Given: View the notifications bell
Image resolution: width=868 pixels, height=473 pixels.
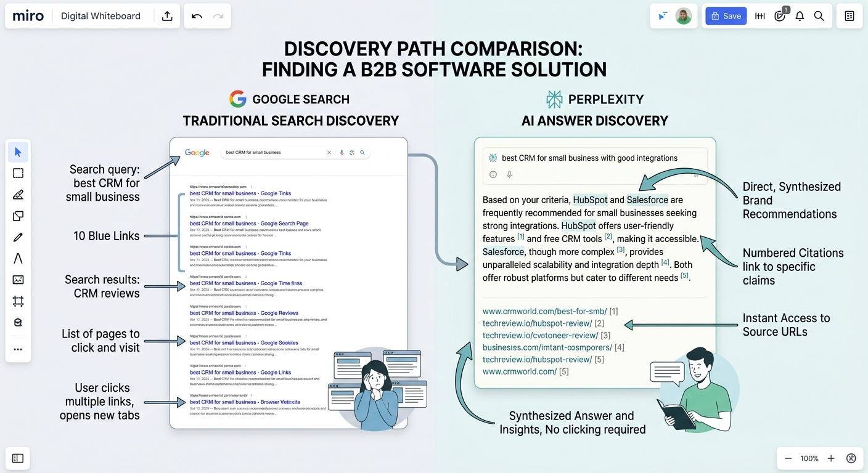Looking at the screenshot, I should (800, 16).
